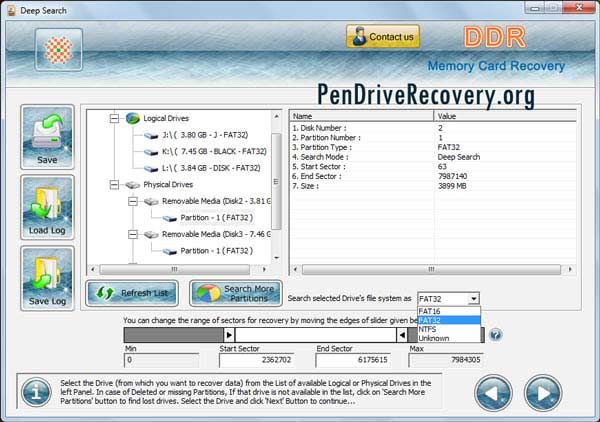The height and width of the screenshot is (422, 600).
Task: Click the Value column header
Action: point(505,116)
